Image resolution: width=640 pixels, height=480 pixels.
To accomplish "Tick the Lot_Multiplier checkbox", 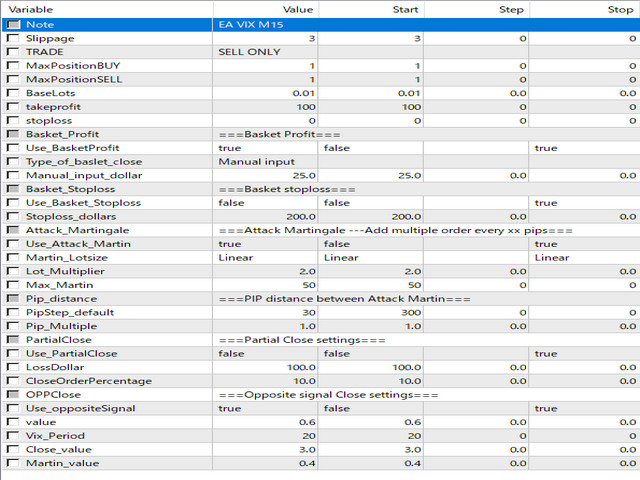I will click(13, 271).
